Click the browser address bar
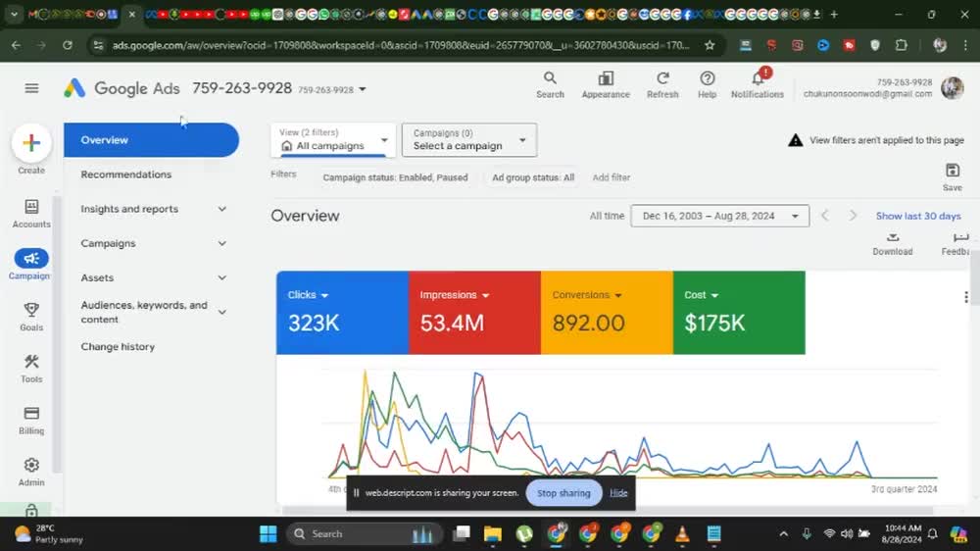Screen dimensions: 980x551 point(400,45)
